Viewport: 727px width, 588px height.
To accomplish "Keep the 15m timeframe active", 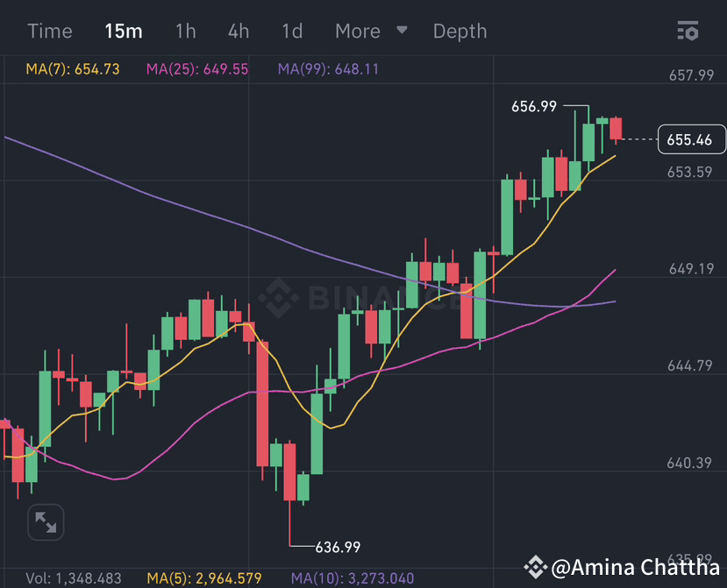I will [124, 31].
